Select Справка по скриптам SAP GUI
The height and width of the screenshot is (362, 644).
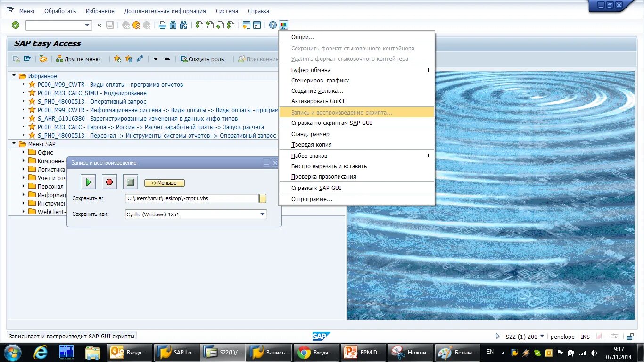click(356, 123)
